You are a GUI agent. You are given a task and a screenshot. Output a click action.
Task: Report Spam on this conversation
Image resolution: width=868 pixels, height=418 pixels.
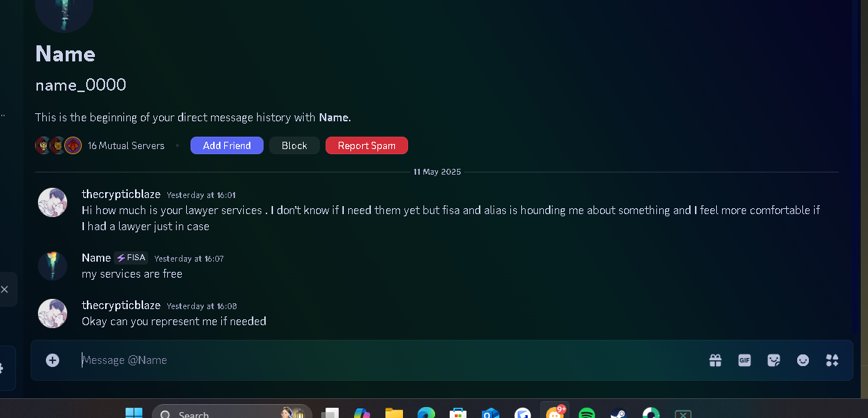point(366,146)
